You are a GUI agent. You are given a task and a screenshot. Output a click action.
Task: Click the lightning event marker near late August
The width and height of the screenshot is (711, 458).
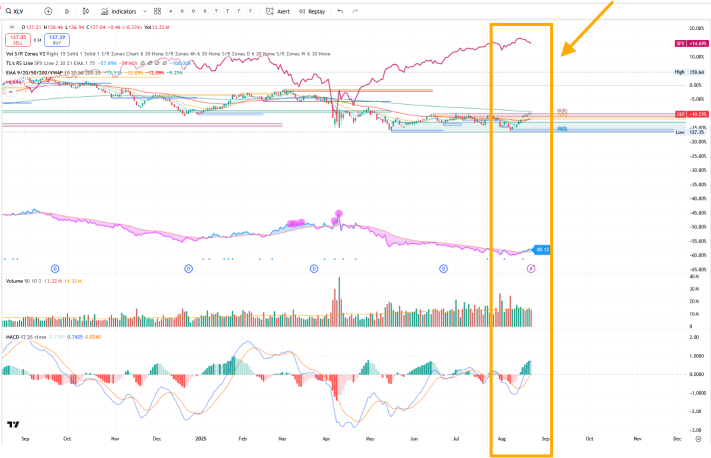[531, 269]
